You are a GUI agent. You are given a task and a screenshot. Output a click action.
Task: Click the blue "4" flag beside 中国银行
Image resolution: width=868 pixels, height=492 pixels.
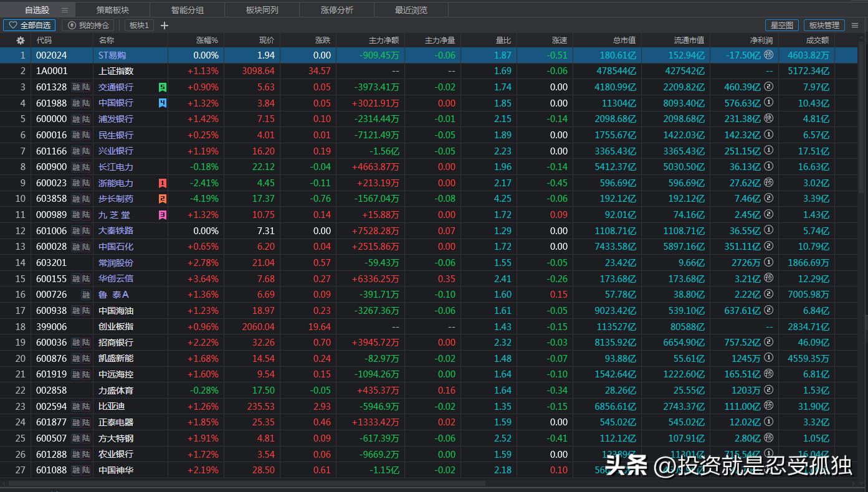(x=162, y=103)
